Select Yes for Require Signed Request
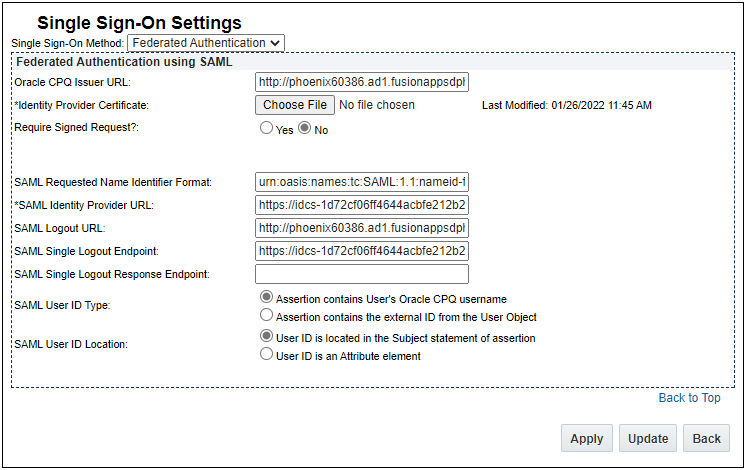The height and width of the screenshot is (470, 746). 266,129
